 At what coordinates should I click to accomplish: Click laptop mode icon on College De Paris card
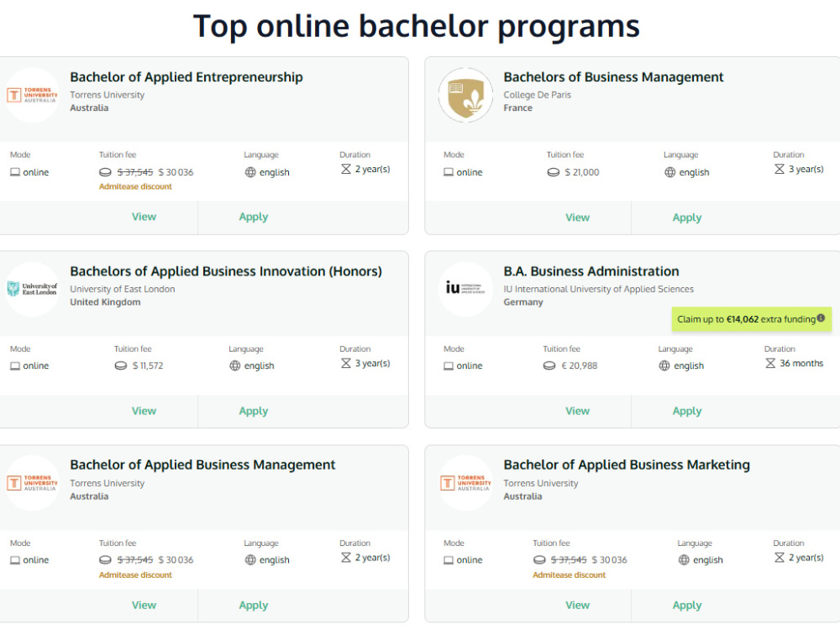(x=449, y=172)
